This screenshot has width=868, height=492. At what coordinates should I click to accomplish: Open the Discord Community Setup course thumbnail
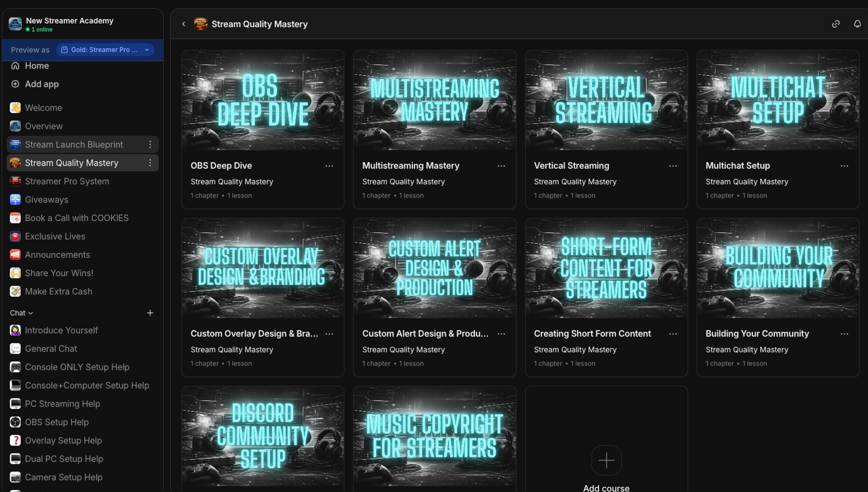[x=263, y=436]
